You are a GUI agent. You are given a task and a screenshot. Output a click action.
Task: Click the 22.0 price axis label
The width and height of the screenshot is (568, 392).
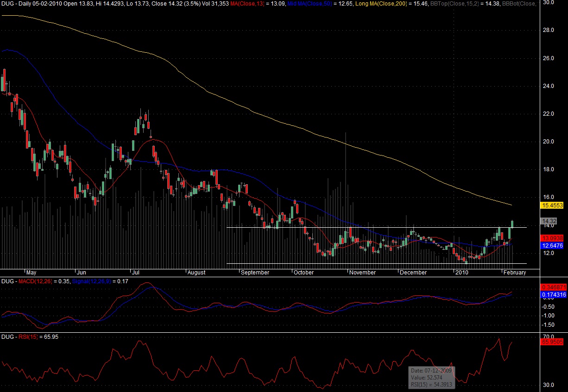click(x=549, y=114)
